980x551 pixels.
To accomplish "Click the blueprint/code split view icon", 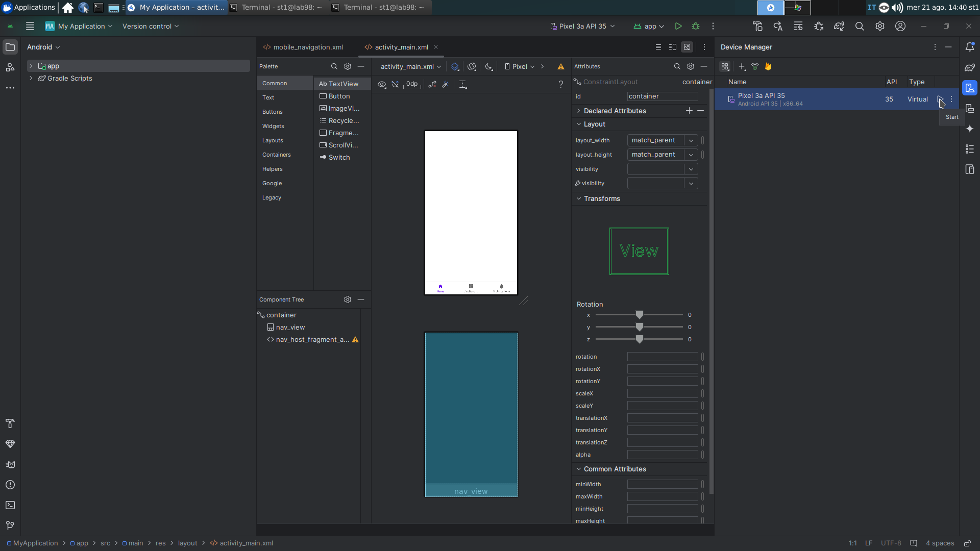I will (672, 46).
